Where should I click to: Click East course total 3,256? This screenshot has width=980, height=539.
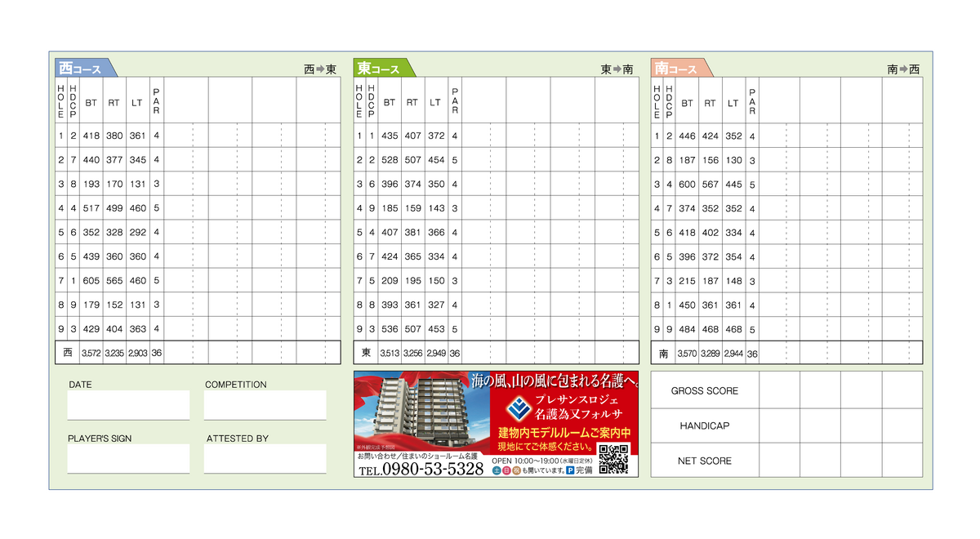click(x=413, y=354)
